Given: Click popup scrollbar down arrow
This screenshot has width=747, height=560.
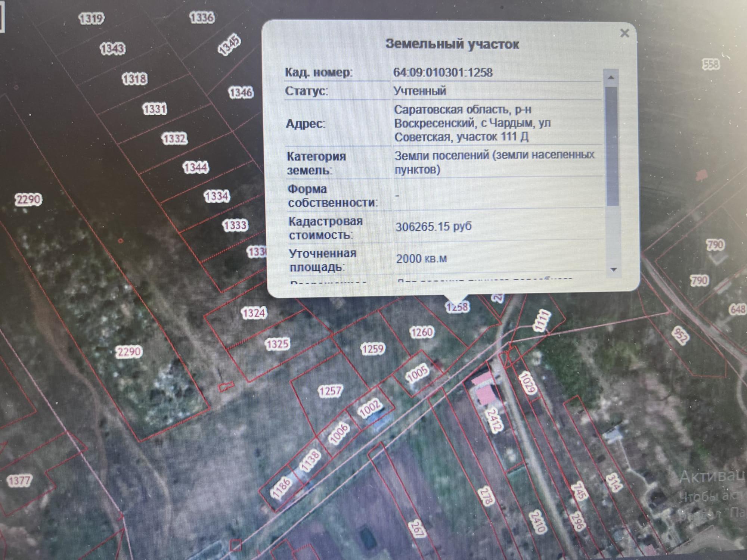Looking at the screenshot, I should coord(613,270).
